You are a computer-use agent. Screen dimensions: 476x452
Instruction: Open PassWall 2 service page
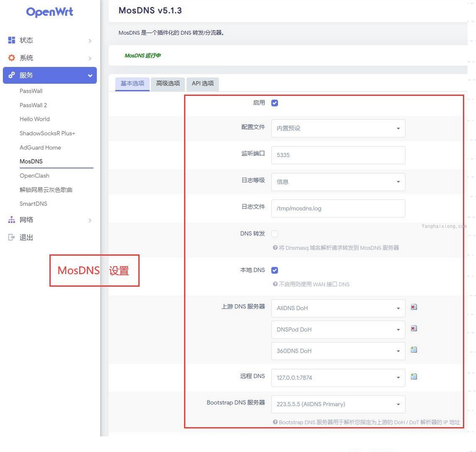tap(33, 105)
